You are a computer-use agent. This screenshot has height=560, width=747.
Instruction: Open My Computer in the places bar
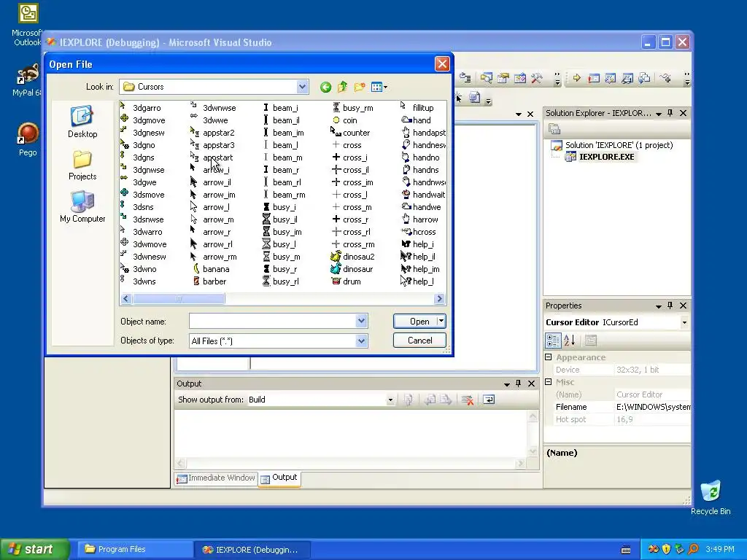pos(82,207)
